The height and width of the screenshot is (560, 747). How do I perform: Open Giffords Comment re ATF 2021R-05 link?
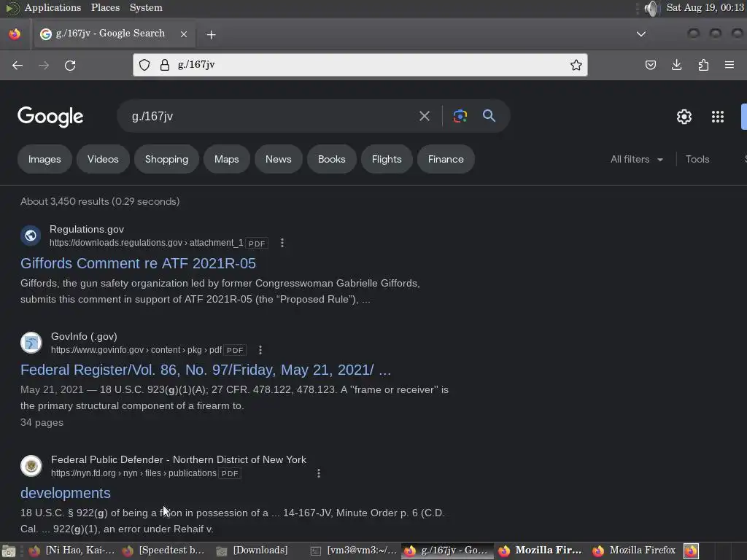coord(138,263)
